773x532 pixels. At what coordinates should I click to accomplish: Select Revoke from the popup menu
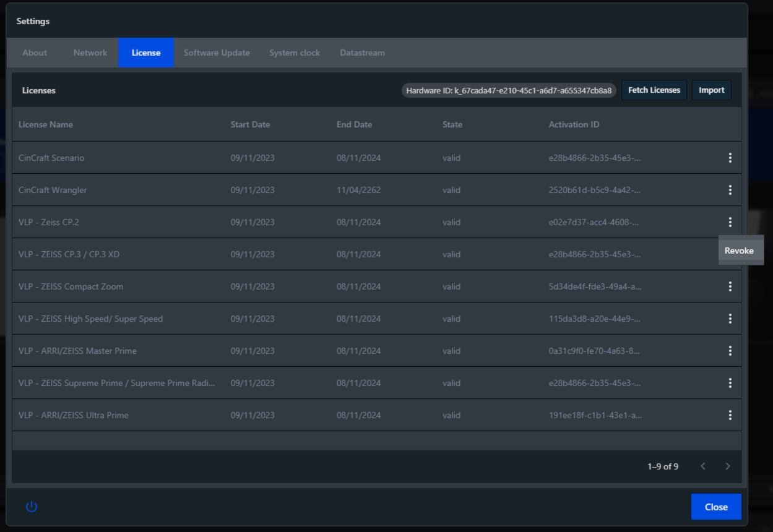[740, 251]
